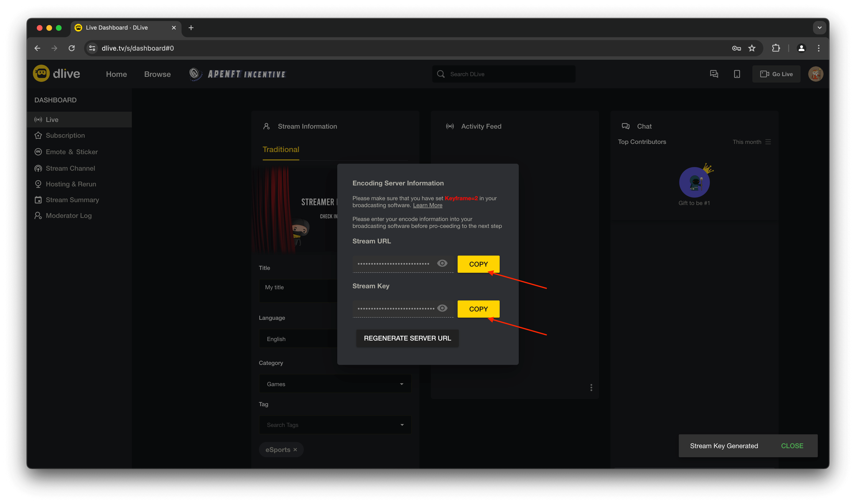Image resolution: width=856 pixels, height=504 pixels.
Task: Reveal the hidden Stream URL
Action: (442, 263)
